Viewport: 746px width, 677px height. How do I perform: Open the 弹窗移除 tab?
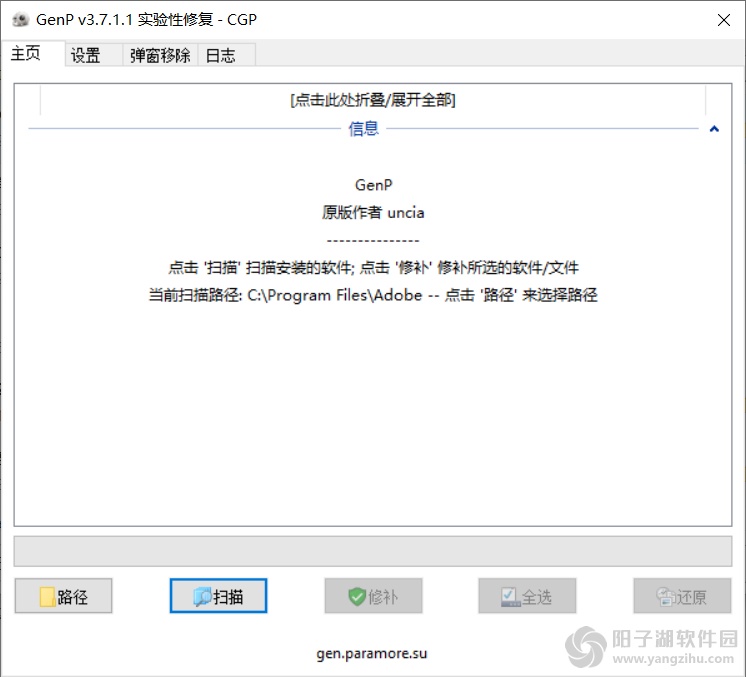coord(160,55)
